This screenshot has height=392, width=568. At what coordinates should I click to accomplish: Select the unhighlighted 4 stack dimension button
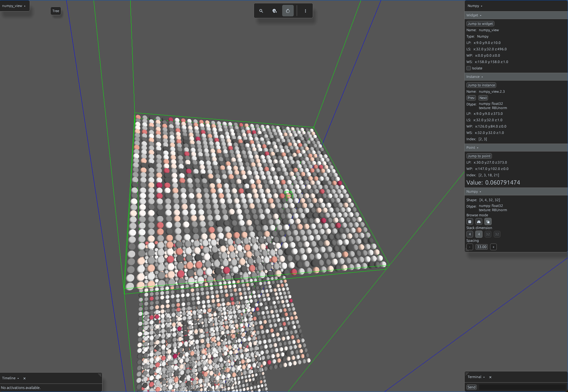(x=470, y=234)
